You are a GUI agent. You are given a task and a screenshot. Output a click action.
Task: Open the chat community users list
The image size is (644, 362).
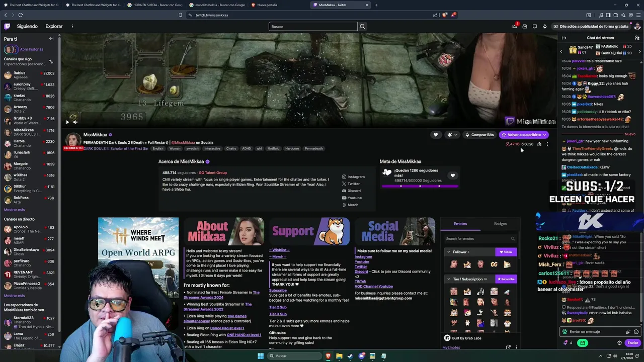(637, 38)
